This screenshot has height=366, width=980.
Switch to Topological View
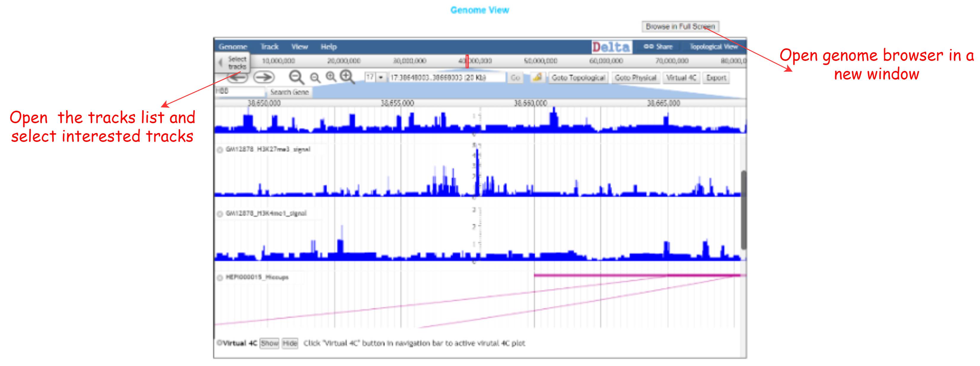click(x=714, y=47)
